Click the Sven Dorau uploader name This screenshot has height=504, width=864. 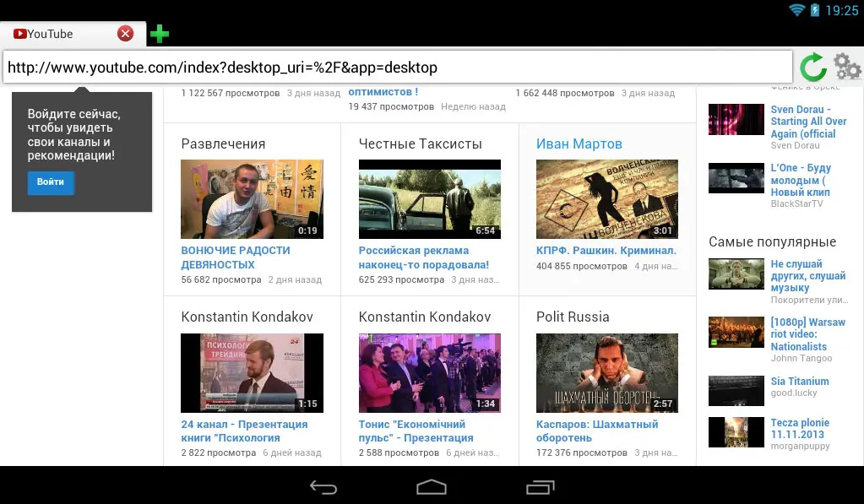point(795,145)
